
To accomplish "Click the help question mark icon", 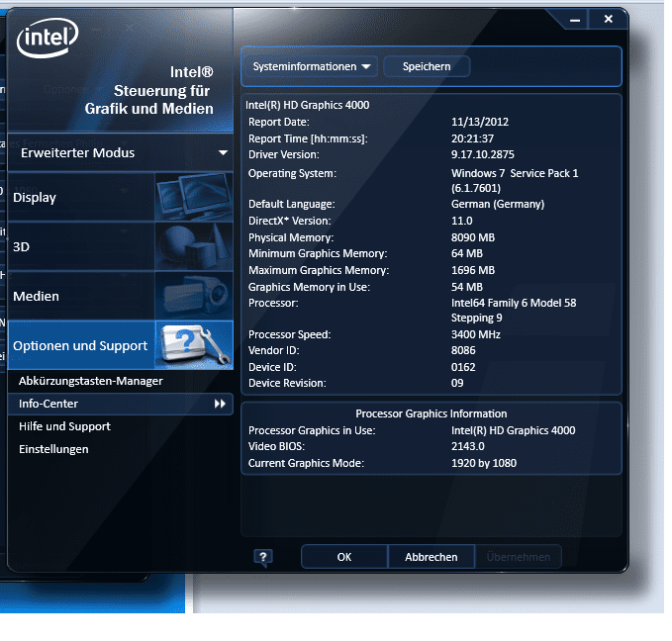I will [263, 558].
